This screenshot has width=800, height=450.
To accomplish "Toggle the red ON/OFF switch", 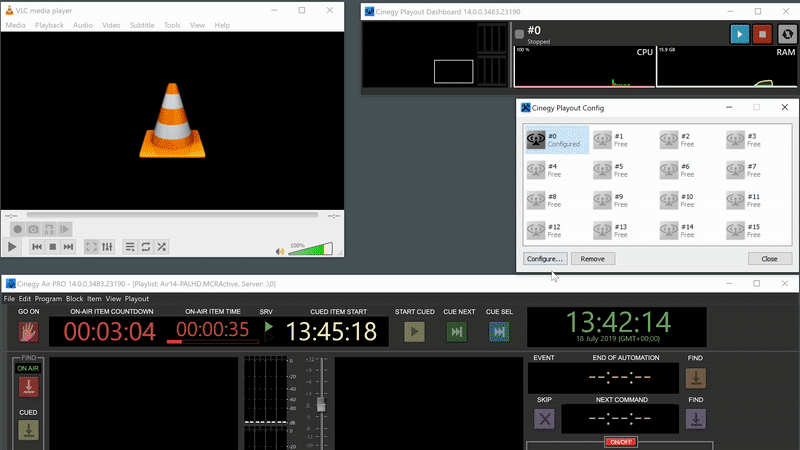I will tap(621, 442).
